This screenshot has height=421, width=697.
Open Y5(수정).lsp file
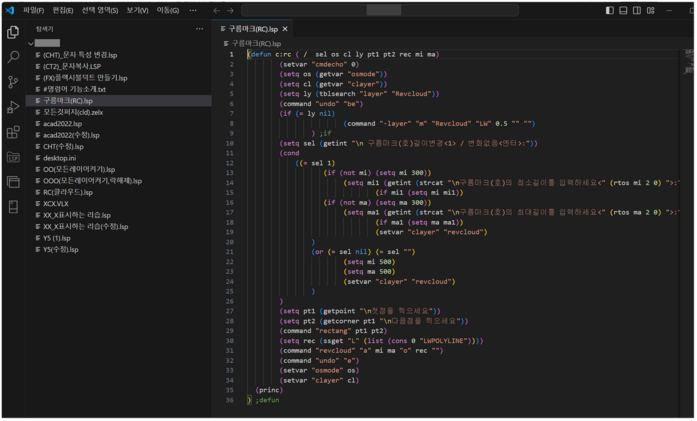point(60,250)
